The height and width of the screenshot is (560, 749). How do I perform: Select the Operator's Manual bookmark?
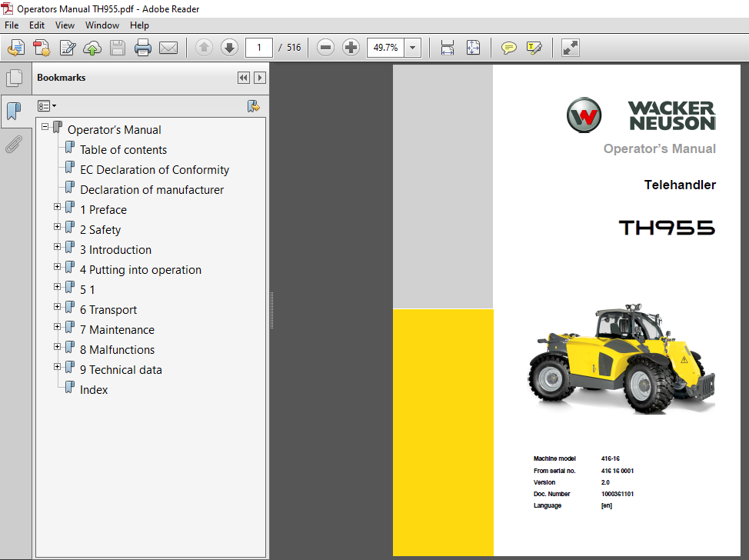[x=114, y=130]
